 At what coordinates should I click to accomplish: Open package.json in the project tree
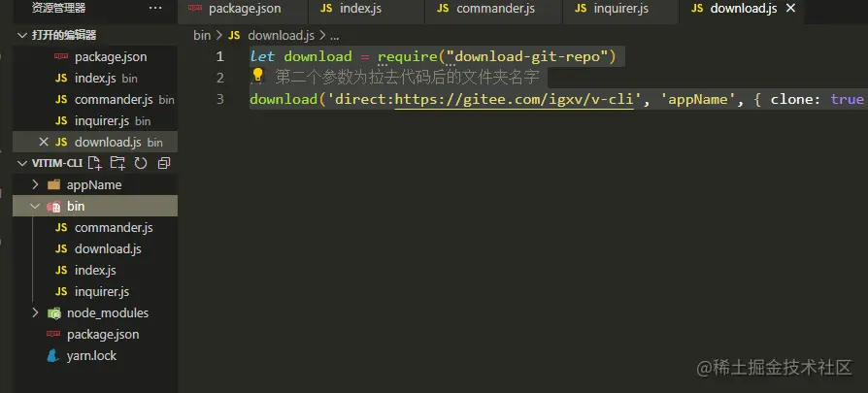coord(95,335)
